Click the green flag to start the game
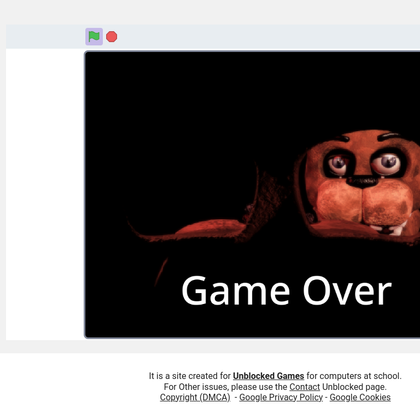420x420 pixels. pos(94,37)
